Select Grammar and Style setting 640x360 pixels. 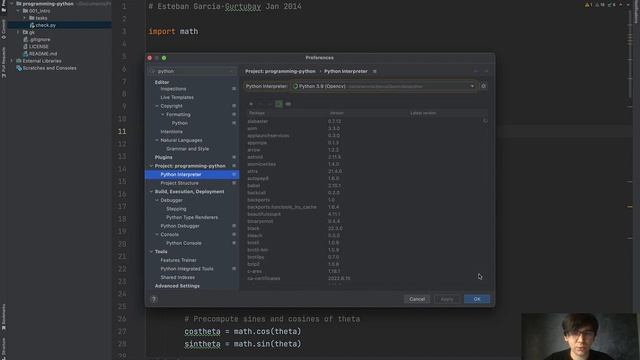(x=187, y=149)
